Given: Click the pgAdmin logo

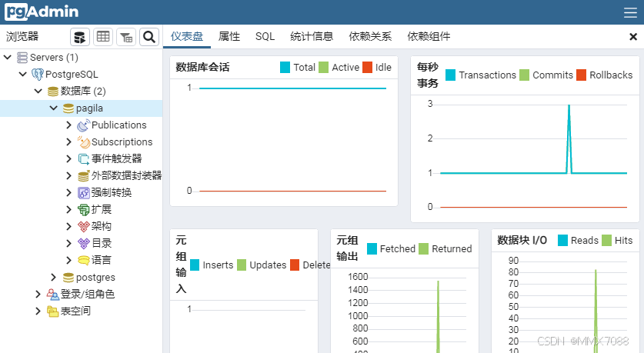Looking at the screenshot, I should [x=42, y=12].
